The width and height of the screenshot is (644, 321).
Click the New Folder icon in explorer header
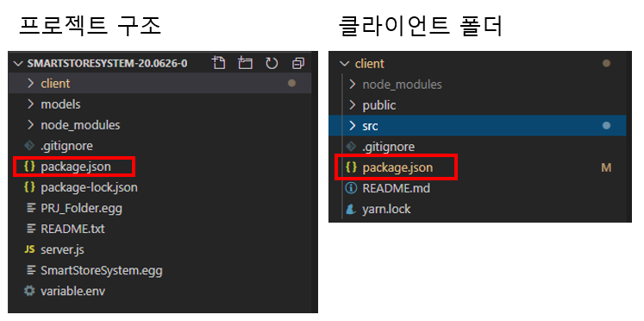click(x=245, y=63)
